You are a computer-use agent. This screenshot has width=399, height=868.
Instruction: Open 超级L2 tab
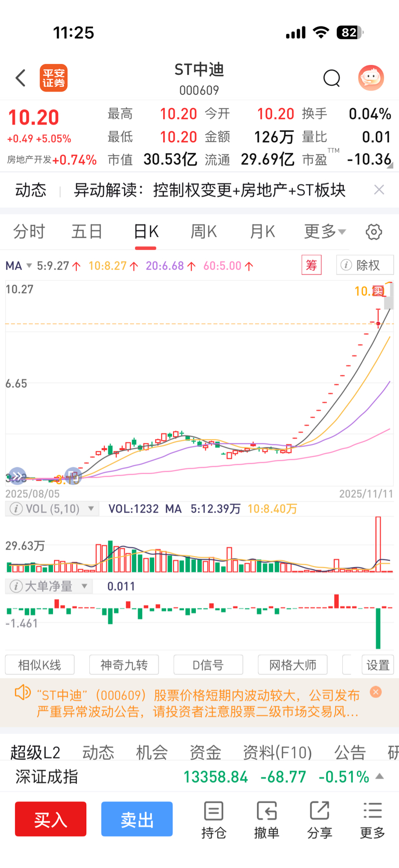35,752
